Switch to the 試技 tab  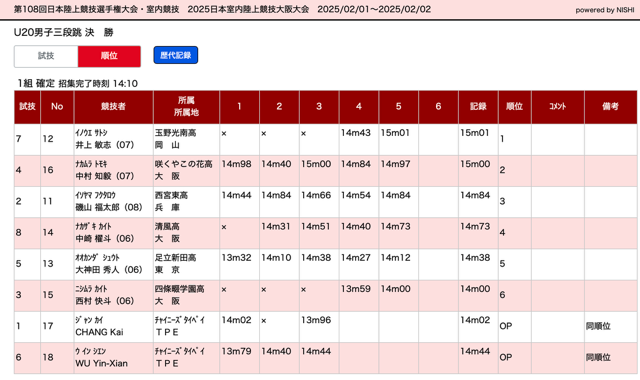pos(46,56)
